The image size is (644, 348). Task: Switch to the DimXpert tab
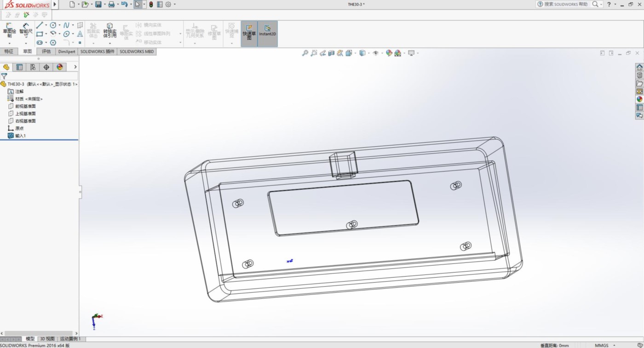[67, 51]
